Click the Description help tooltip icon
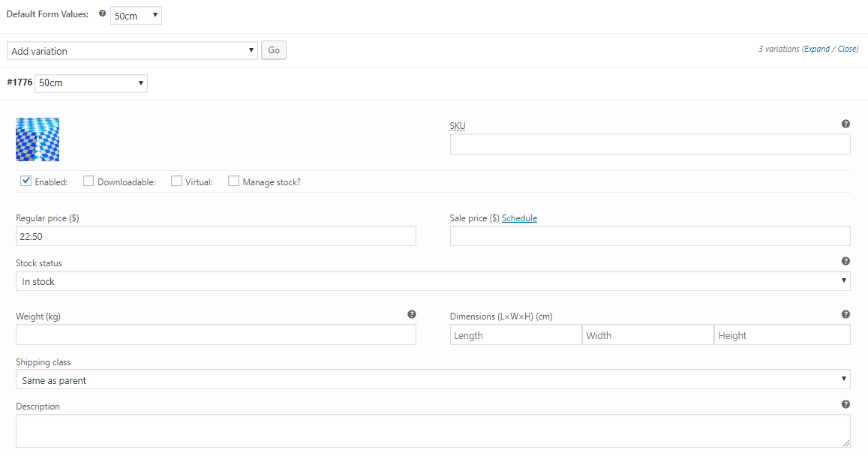 845,404
